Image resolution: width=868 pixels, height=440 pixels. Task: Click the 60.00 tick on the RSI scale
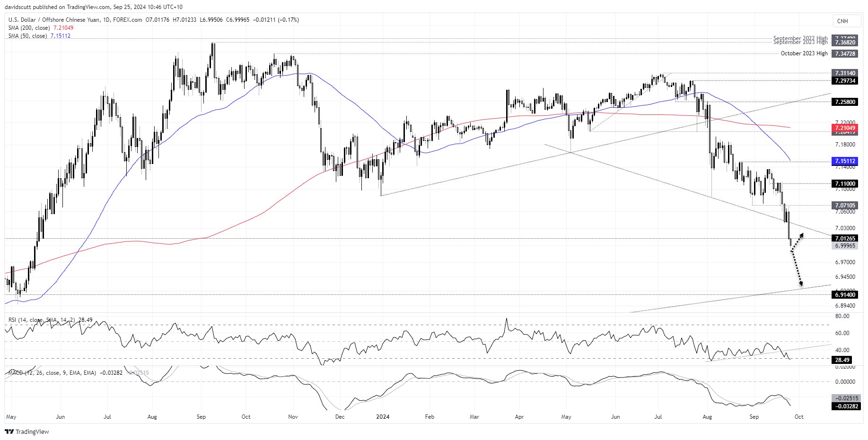point(842,333)
